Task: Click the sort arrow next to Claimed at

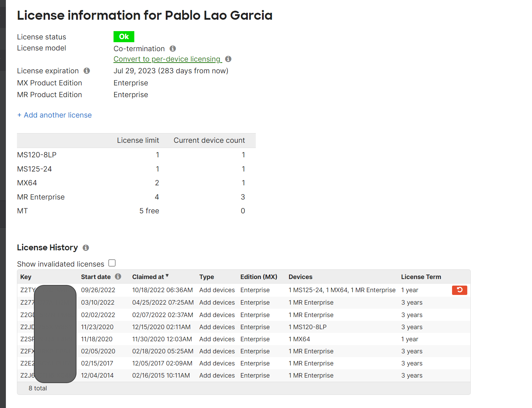Action: (167, 276)
